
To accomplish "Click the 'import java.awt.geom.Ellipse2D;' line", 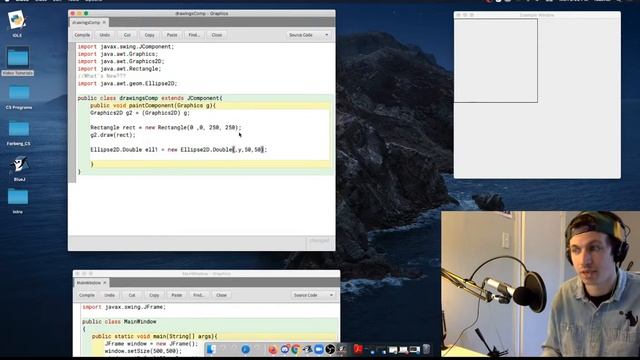I will point(127,84).
